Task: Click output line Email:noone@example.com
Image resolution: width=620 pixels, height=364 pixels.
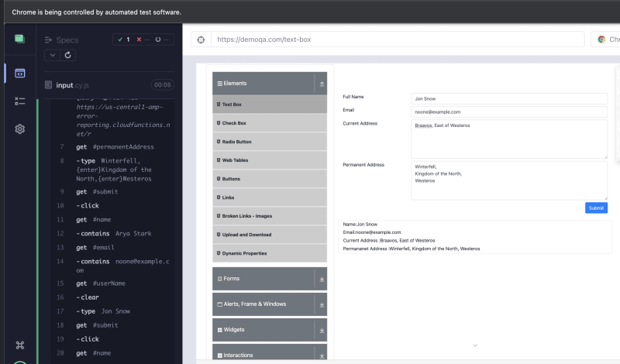Action: click(372, 232)
